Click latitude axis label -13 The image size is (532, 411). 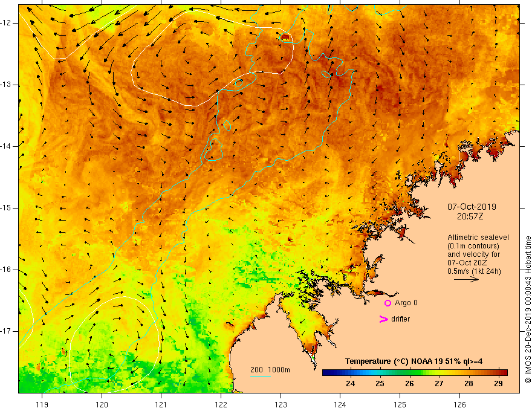point(7,85)
